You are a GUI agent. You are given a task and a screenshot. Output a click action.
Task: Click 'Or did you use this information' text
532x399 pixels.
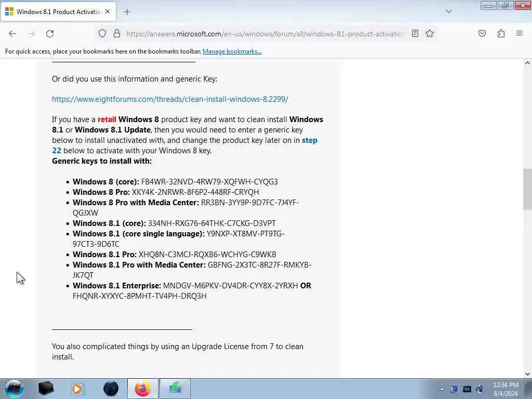click(x=135, y=79)
